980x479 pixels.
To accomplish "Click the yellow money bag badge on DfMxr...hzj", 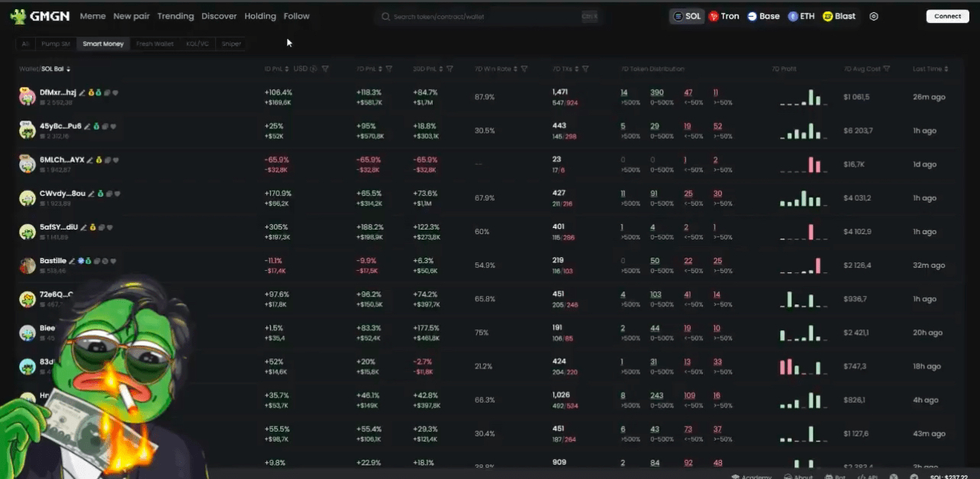I will point(91,92).
